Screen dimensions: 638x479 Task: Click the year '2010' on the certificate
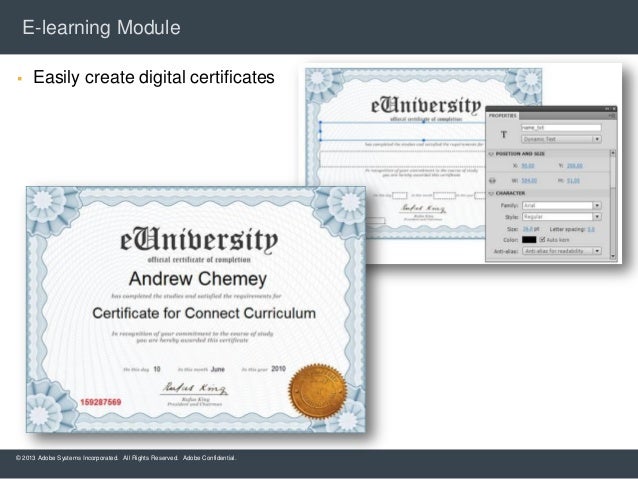pos(279,369)
